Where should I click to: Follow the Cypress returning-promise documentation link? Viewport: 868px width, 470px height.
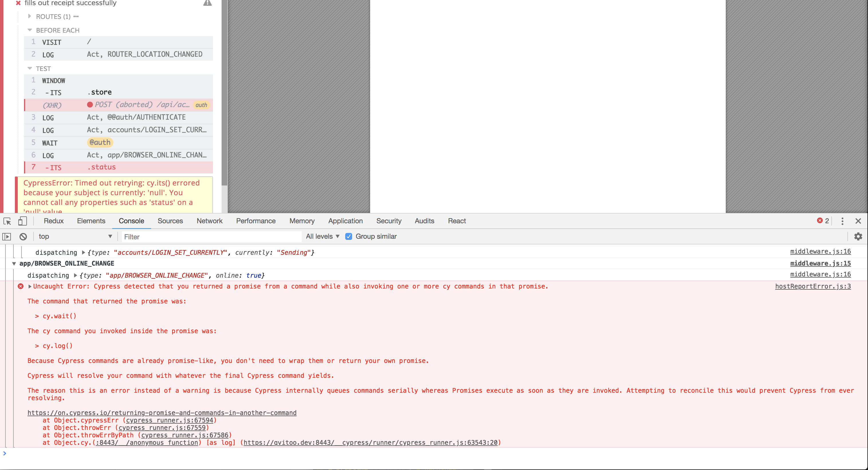162,412
